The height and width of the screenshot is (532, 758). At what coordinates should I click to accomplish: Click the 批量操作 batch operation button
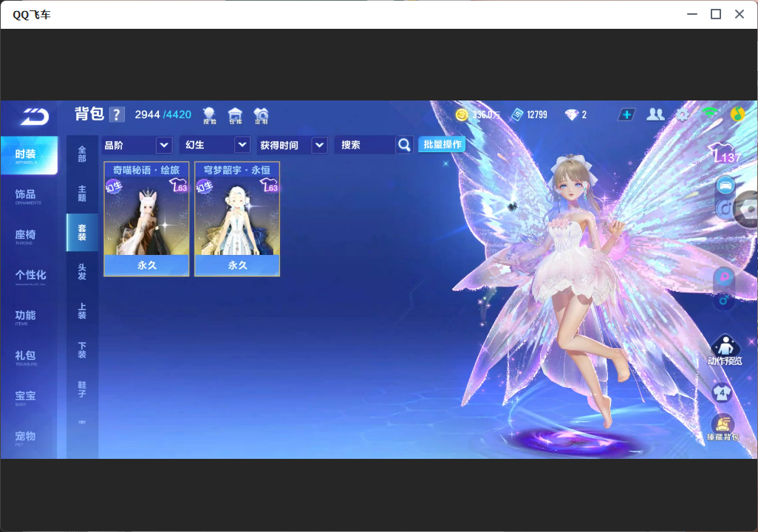442,145
